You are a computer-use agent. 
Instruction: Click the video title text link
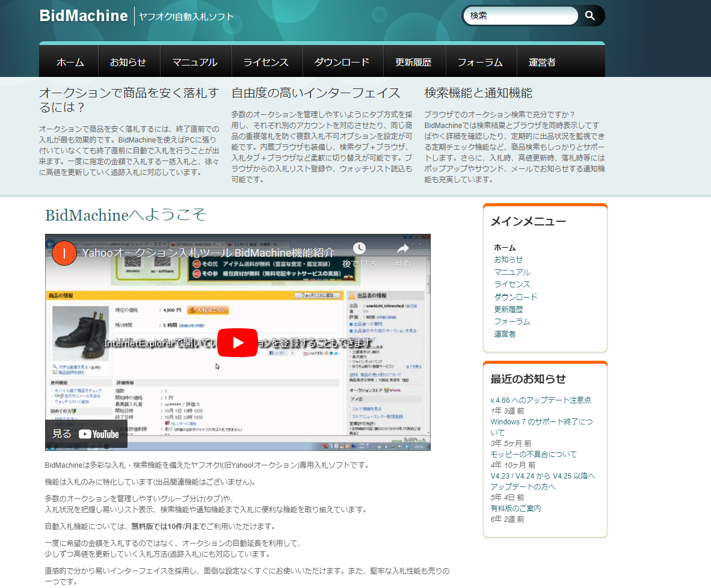(209, 253)
